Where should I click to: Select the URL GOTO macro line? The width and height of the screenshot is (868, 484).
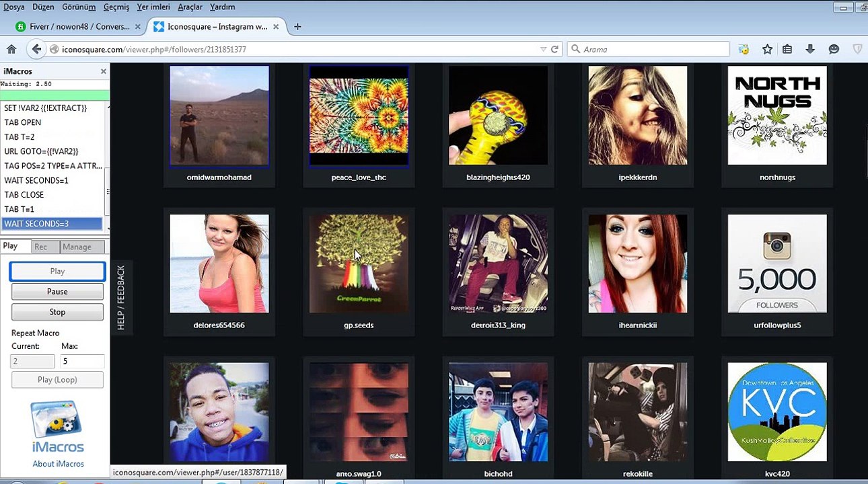[52, 151]
